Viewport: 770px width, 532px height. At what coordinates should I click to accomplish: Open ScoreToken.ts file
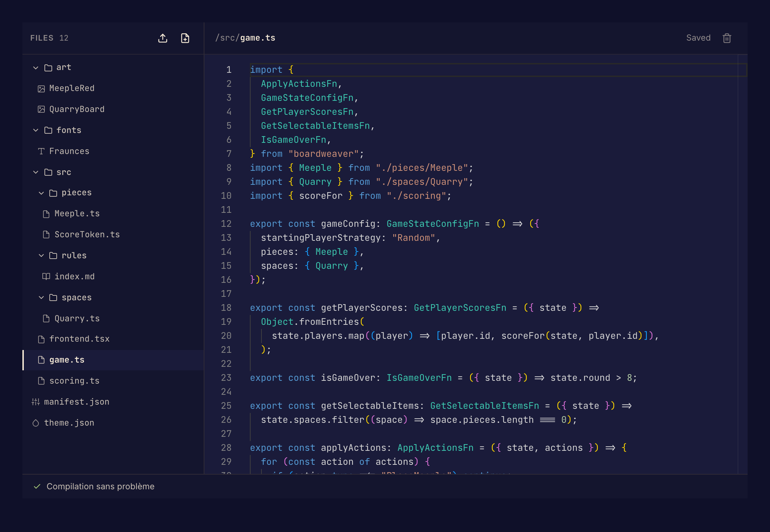click(113, 234)
